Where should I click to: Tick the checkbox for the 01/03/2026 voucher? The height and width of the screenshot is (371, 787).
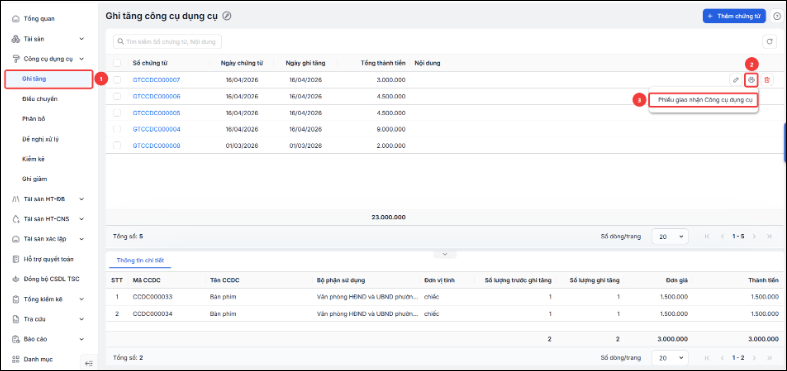(x=117, y=146)
